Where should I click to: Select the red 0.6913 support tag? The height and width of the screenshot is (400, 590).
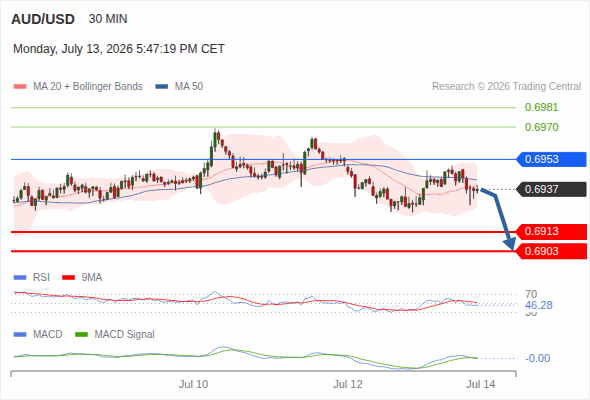551,231
